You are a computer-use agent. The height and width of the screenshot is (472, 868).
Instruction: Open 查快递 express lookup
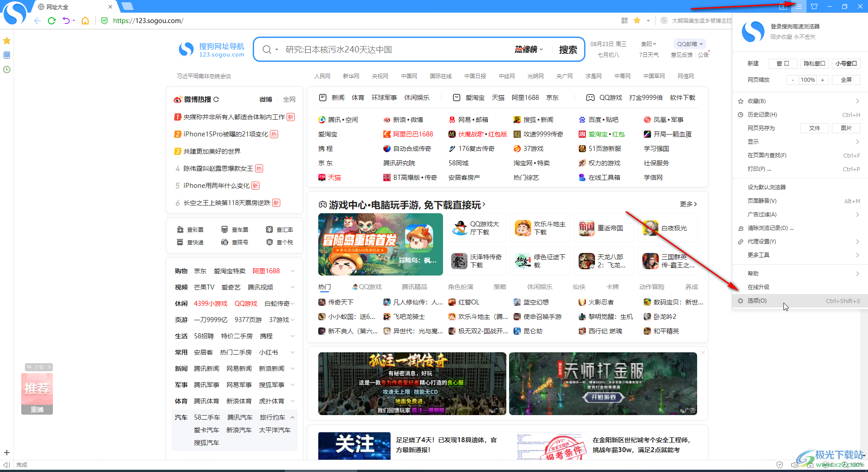click(190, 242)
